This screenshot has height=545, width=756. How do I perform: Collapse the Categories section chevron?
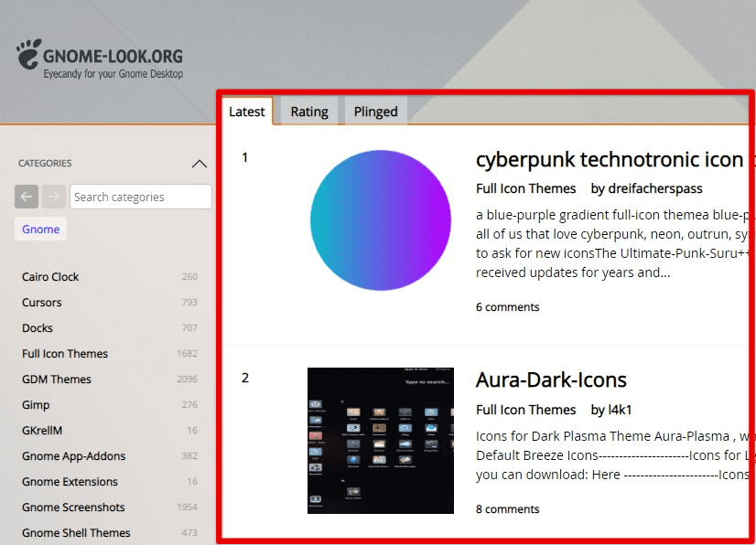click(200, 164)
